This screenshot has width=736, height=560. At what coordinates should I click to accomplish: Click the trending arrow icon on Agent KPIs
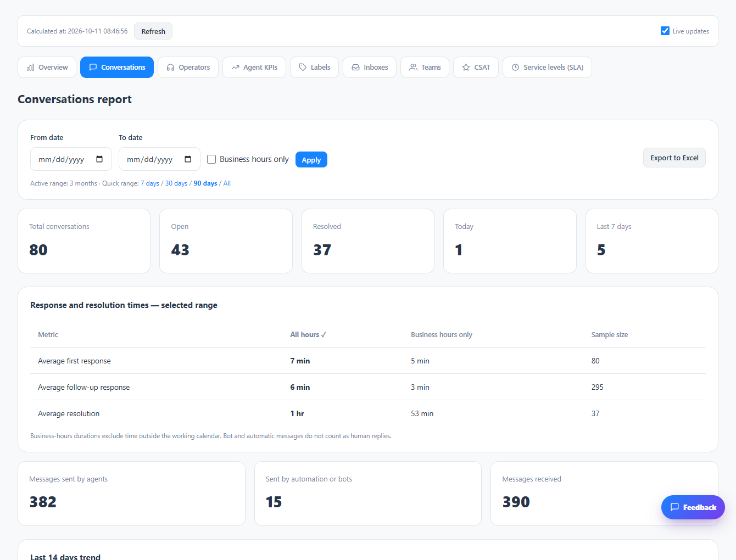(236, 68)
